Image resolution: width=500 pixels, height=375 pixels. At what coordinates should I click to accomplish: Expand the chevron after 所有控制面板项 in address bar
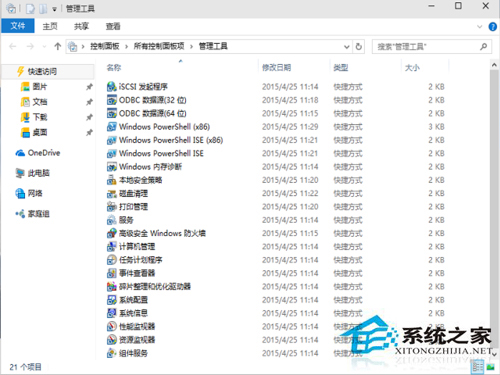191,46
